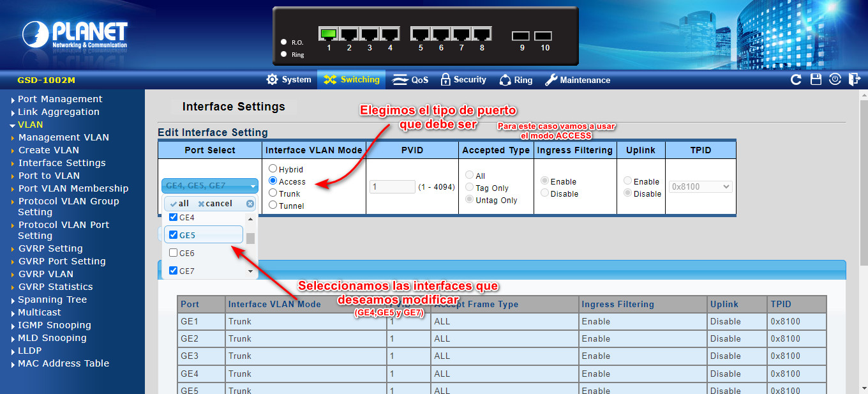Click the reboot power icon

[x=835, y=80]
